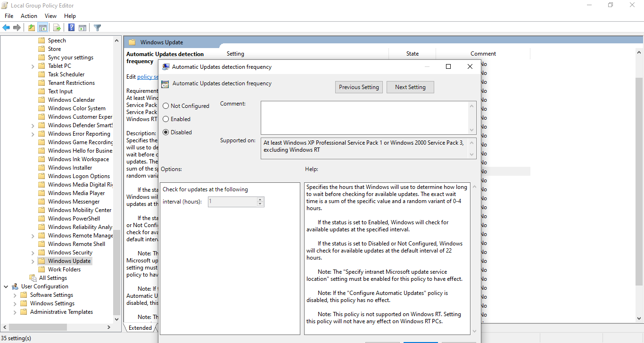Collapse the User Configuration node
This screenshot has height=343, width=644.
[x=6, y=286]
